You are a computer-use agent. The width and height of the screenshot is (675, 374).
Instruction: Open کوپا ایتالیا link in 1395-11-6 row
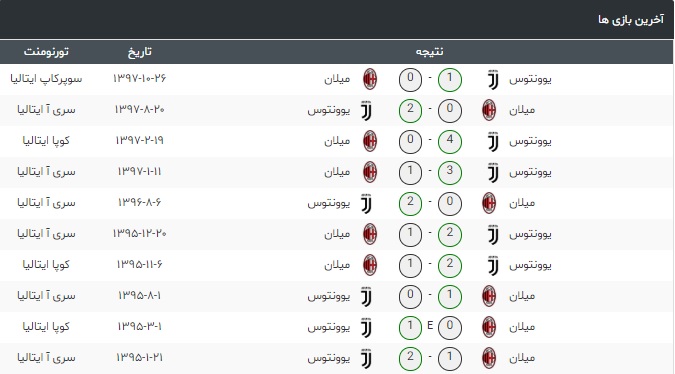pyautogui.click(x=46, y=265)
